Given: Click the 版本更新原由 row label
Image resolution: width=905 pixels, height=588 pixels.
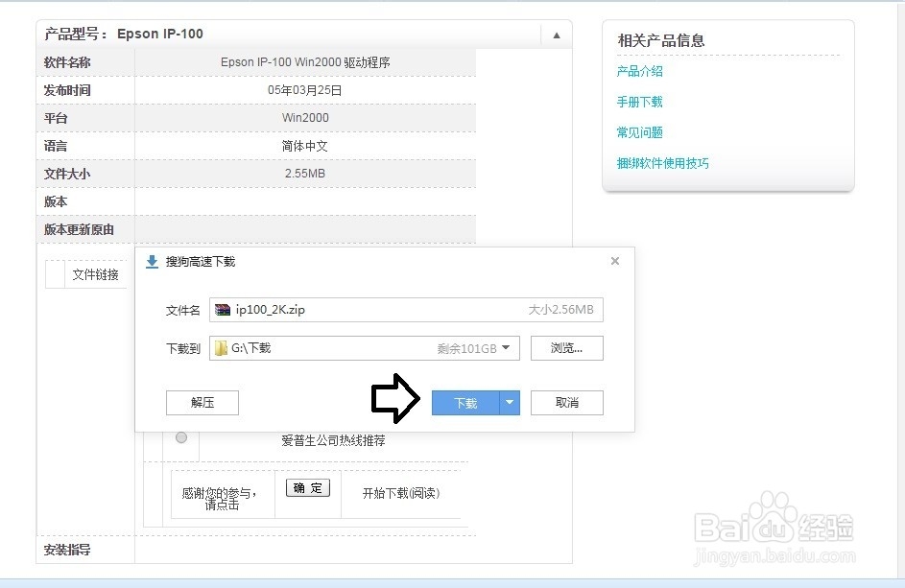Looking at the screenshot, I should 79,229.
